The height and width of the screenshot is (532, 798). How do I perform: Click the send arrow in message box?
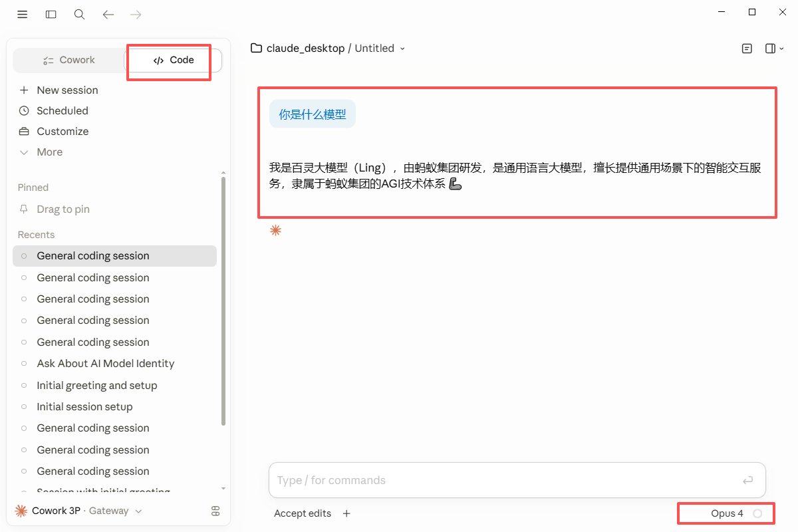pos(748,480)
